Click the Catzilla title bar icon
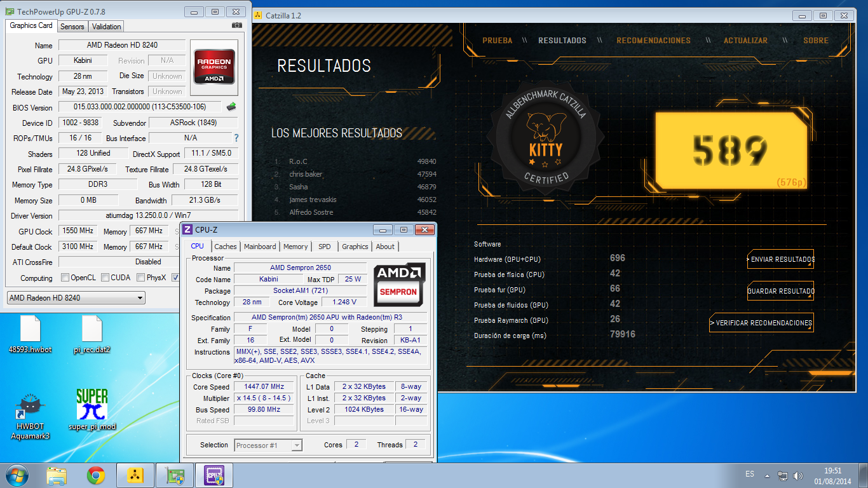This screenshot has width=868, height=488. pos(257,15)
